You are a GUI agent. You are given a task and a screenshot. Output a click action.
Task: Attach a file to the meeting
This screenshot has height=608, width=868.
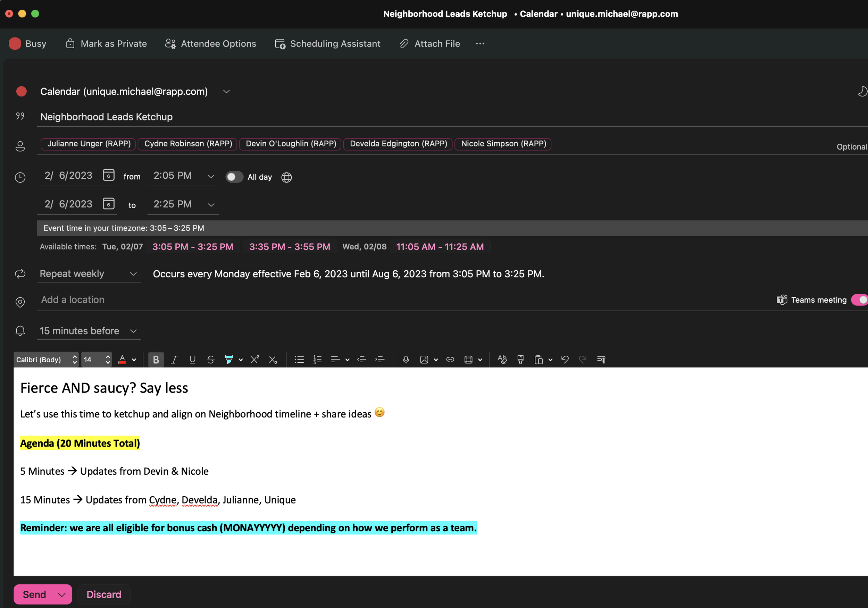point(430,43)
